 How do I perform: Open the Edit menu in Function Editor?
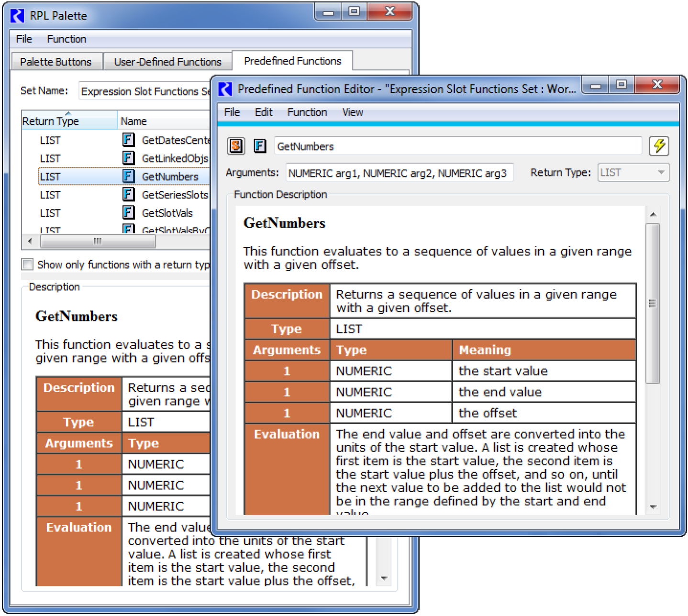[x=263, y=112]
